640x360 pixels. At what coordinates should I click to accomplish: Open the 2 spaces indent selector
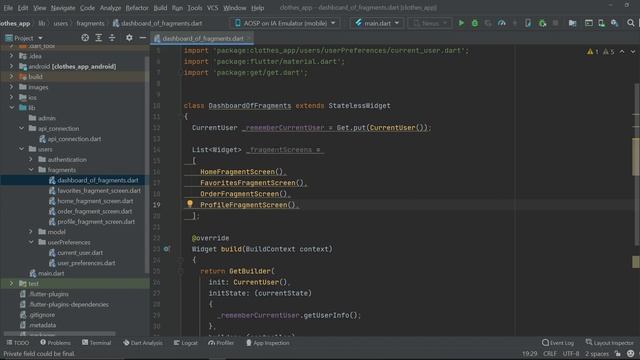pyautogui.click(x=597, y=353)
